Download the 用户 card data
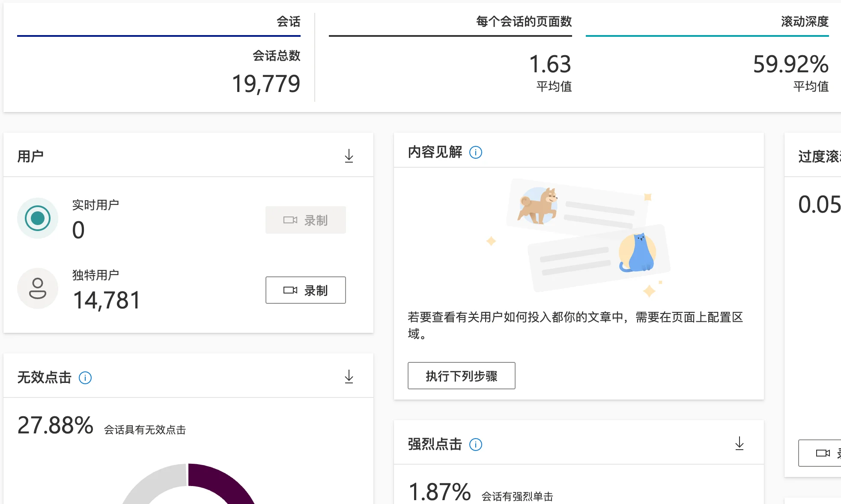 pos(349,156)
